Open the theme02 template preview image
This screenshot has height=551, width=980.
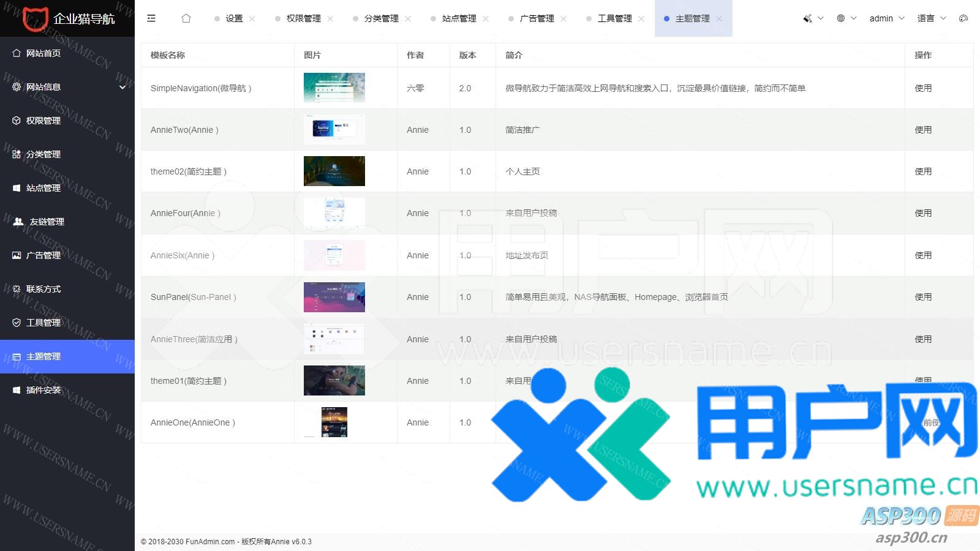tap(334, 171)
